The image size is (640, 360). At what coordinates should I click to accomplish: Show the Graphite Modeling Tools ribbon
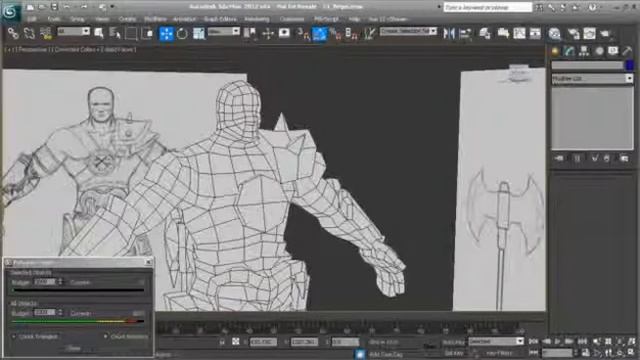pos(503,33)
